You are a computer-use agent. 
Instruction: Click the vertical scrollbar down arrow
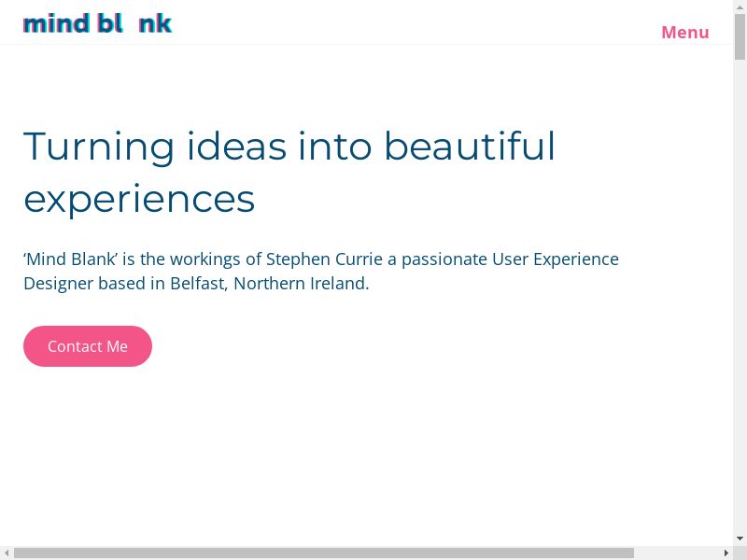(740, 539)
